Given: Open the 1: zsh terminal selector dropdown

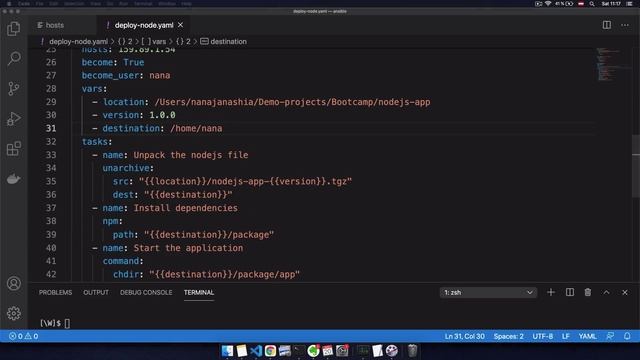Looking at the screenshot, I should tap(488, 292).
